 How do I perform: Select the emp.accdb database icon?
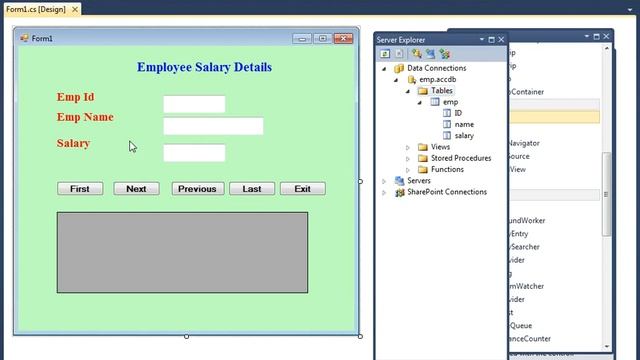[x=411, y=80]
